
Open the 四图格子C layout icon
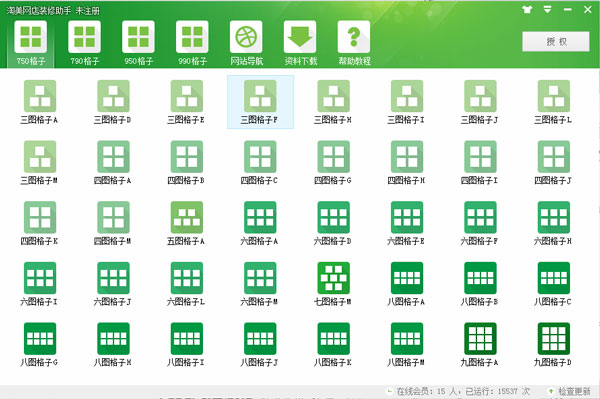point(260,157)
